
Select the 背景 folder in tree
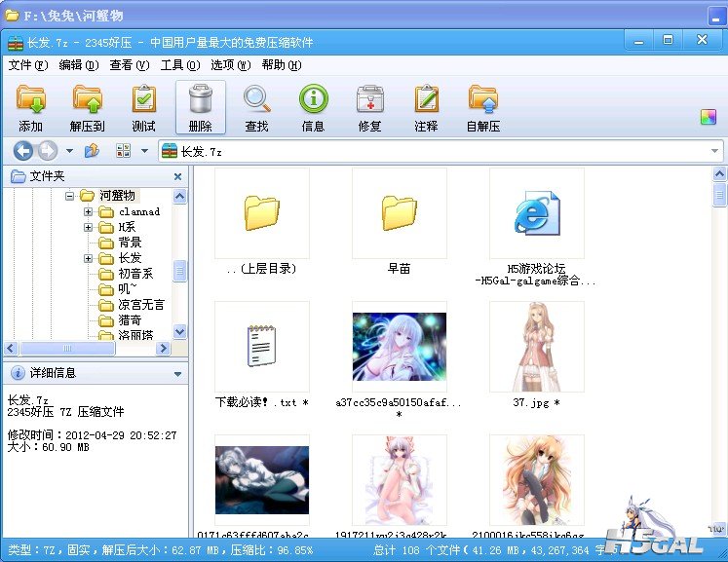click(130, 243)
